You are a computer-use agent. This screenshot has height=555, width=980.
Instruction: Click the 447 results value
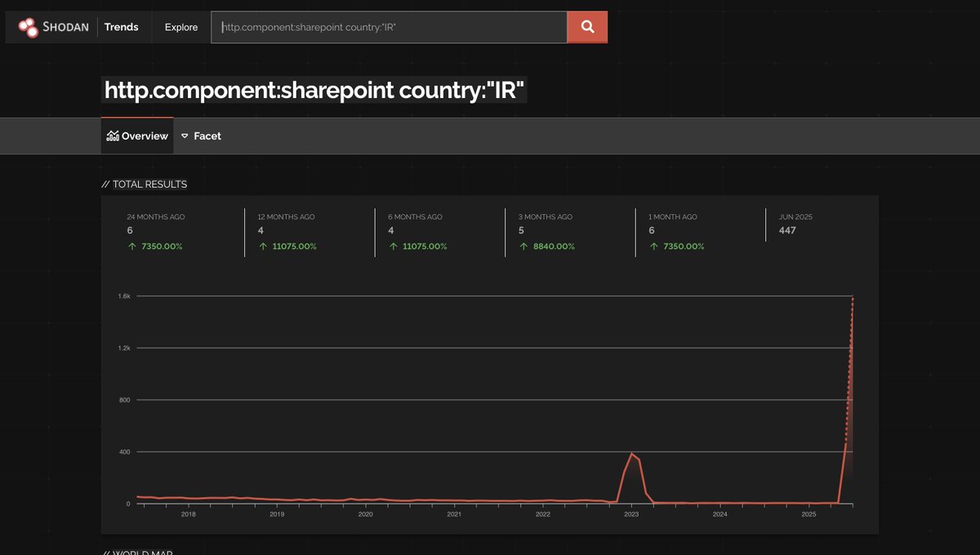pos(787,231)
